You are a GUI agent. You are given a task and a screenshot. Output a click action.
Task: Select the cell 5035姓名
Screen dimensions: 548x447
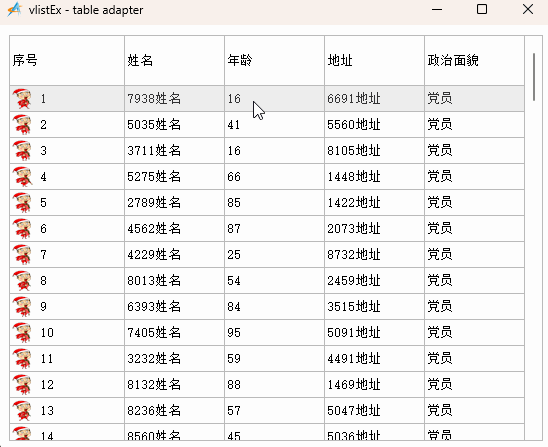point(174,125)
